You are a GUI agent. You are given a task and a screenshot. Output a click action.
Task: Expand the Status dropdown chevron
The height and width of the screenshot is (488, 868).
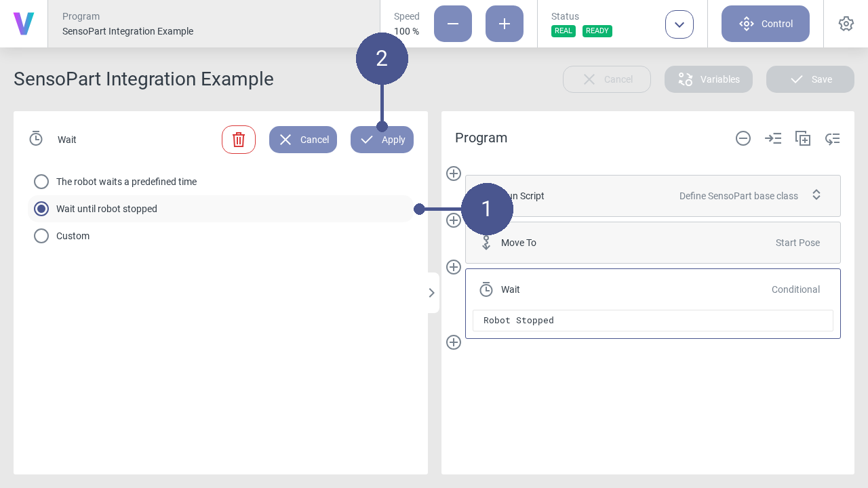[679, 24]
